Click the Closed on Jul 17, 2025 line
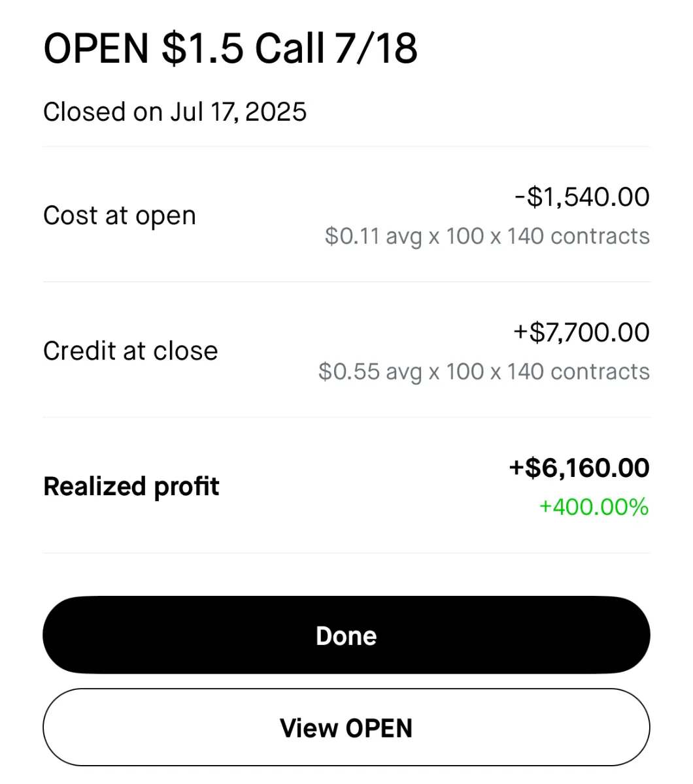Screen dimensions: 693x784 point(175,112)
